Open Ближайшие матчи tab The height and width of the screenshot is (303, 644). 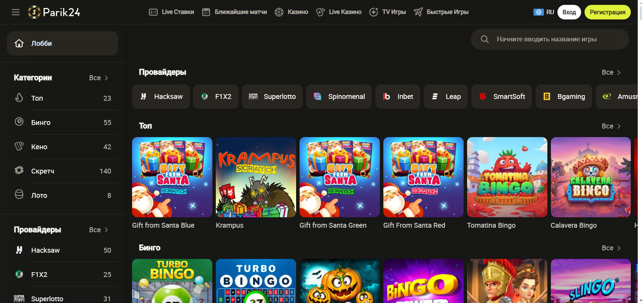[x=235, y=12]
